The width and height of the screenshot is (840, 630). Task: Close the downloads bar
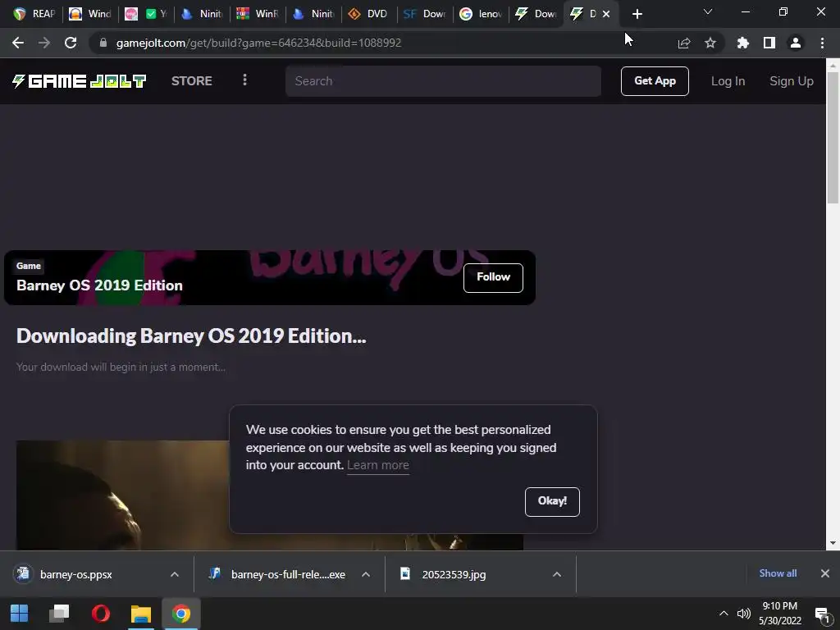point(825,573)
